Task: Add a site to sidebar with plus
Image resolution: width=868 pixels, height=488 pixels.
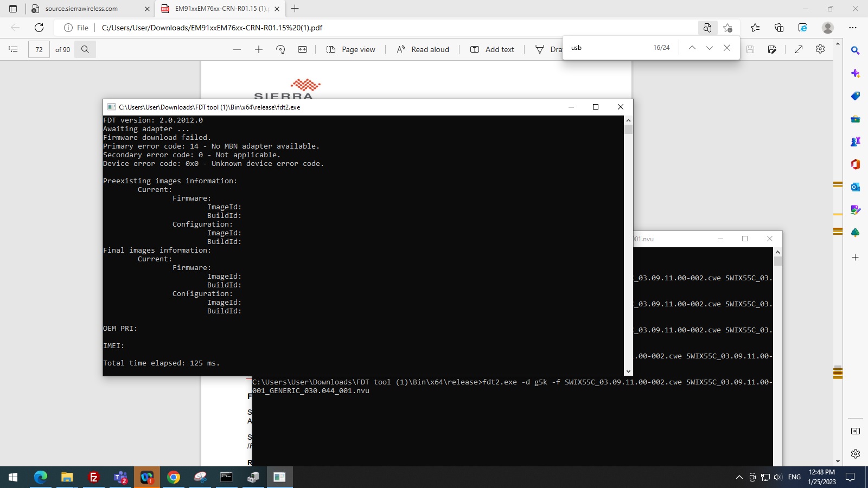Action: coord(856,258)
